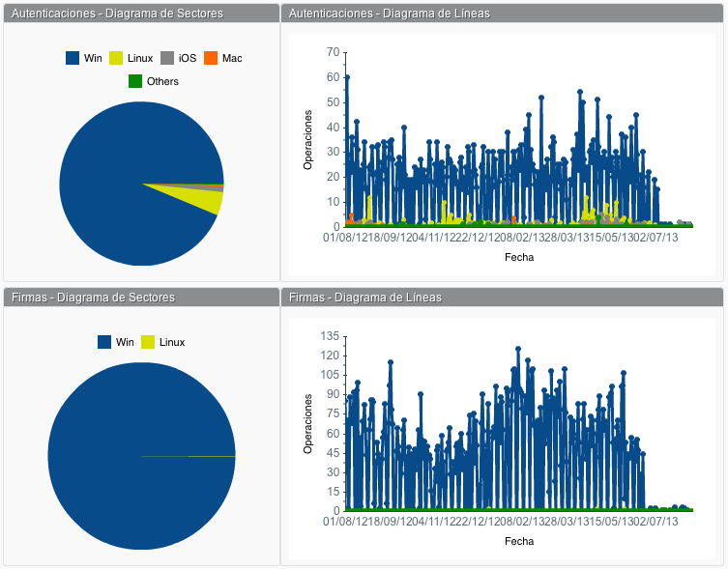Click the orange Mac legend swatch
The image size is (728, 569).
211,58
